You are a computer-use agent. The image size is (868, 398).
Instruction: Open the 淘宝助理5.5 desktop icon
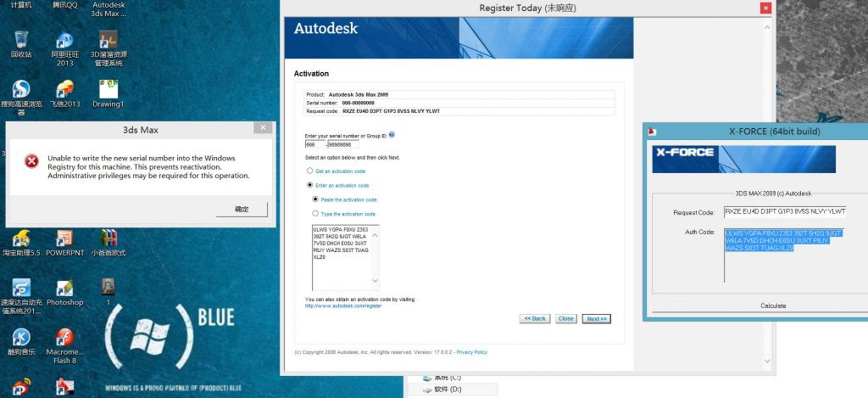click(x=21, y=238)
